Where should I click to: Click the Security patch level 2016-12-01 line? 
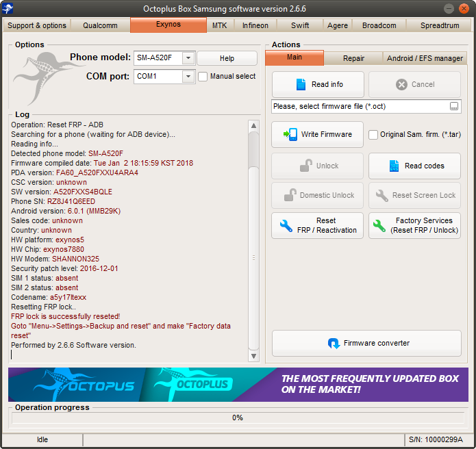[x=64, y=268]
